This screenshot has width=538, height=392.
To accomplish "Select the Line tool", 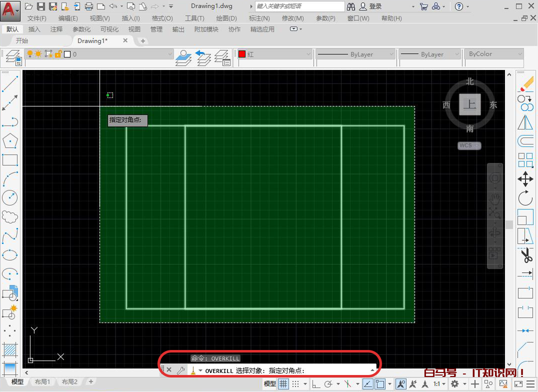I will click(10, 83).
